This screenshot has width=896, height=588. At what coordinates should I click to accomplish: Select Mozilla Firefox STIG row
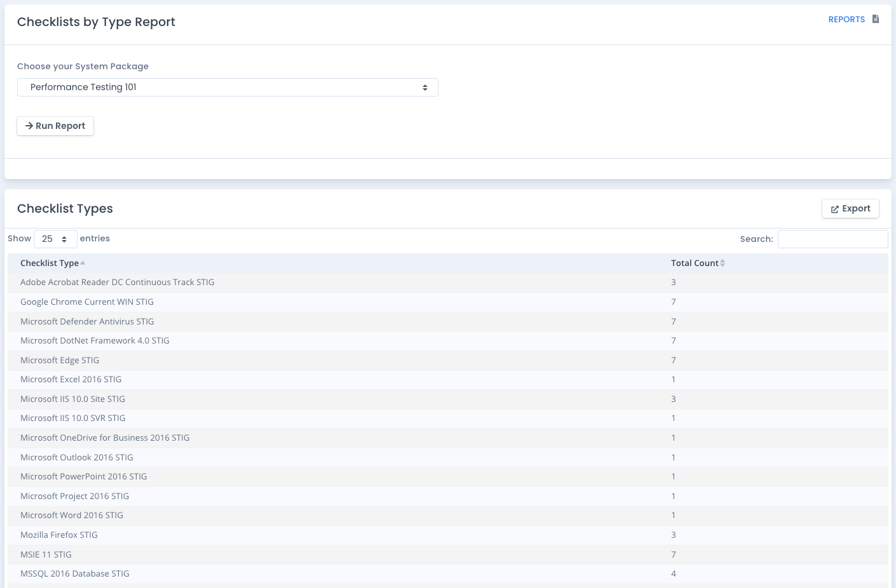tap(448, 535)
